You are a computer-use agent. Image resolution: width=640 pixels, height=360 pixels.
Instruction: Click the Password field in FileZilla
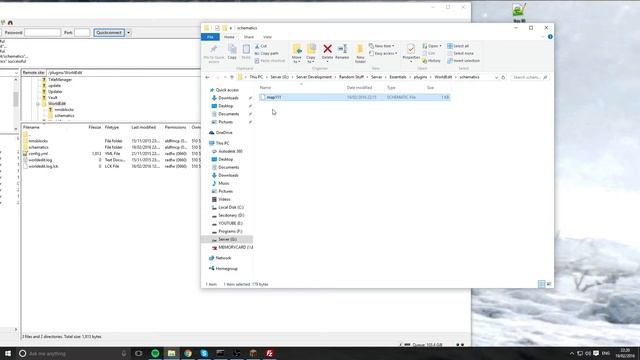click(x=42, y=33)
